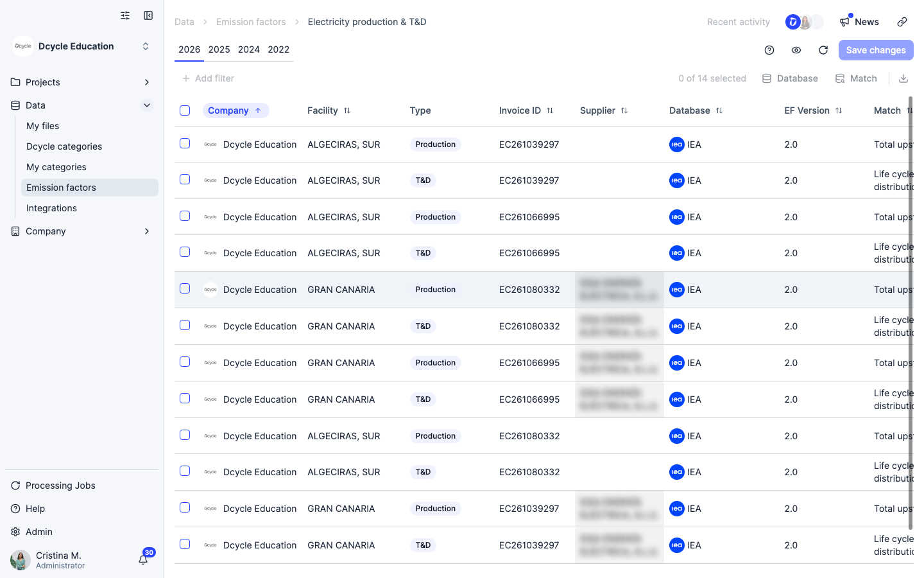Click the Processing Jobs icon
This screenshot has width=924, height=578.
pos(15,486)
